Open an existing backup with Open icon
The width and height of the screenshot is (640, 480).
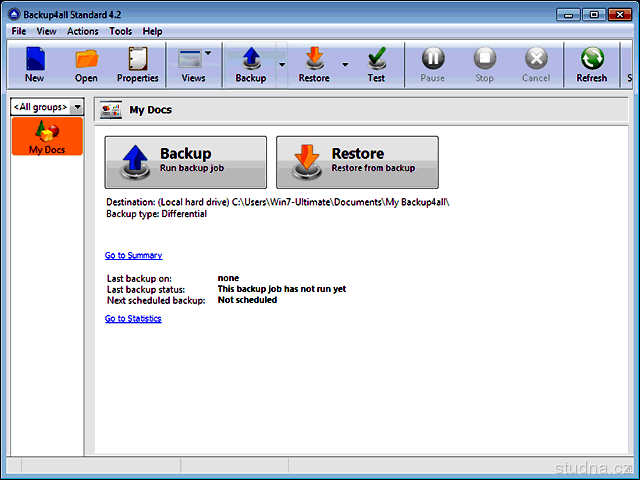86,63
